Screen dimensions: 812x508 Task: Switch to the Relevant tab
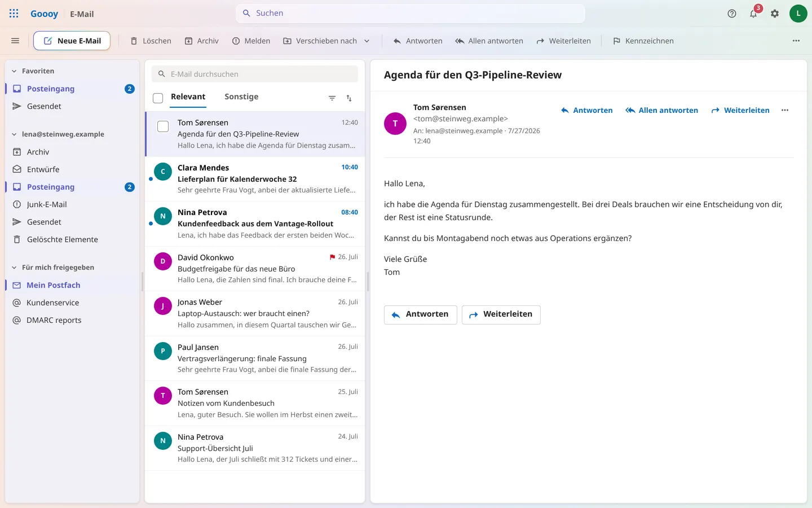tap(188, 97)
